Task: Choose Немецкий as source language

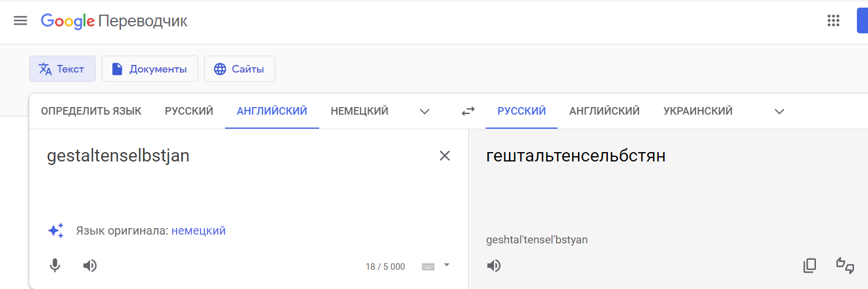Action: pos(359,111)
